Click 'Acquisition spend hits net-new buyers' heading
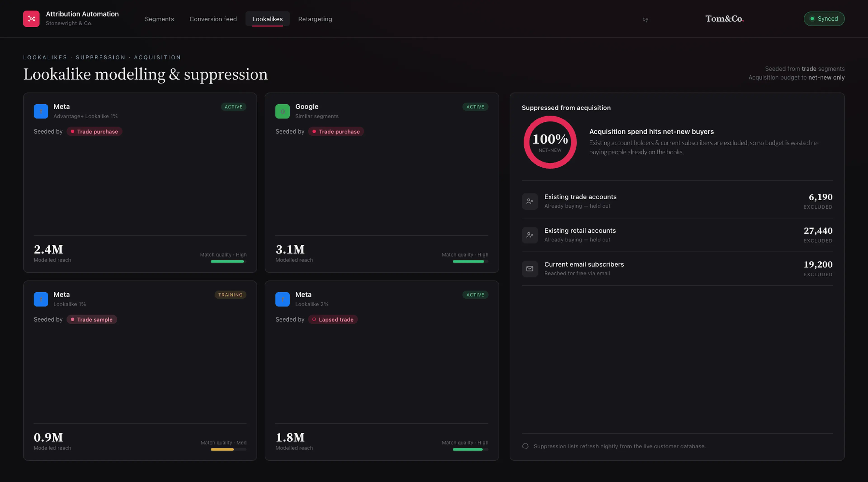This screenshot has width=868, height=482. tap(651, 131)
